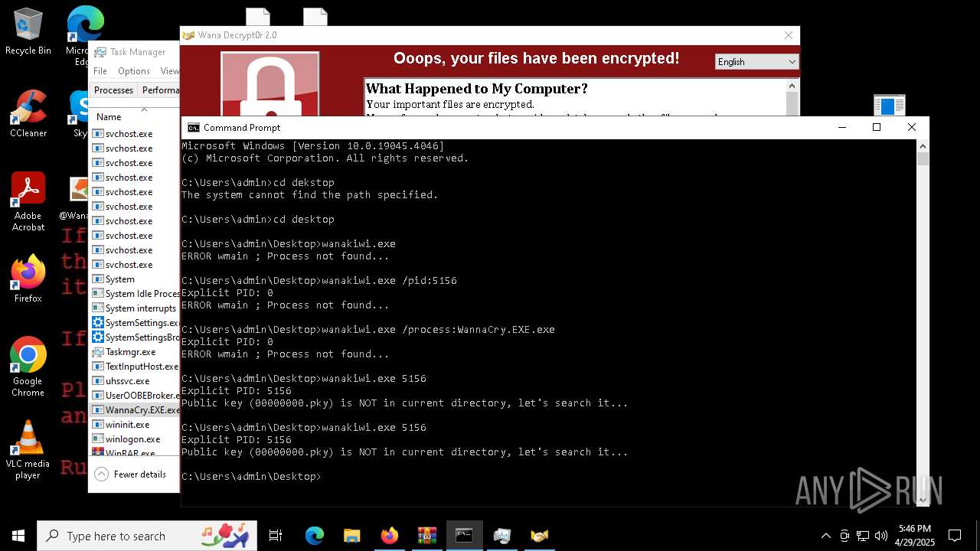Screen dimensions: 980x551
Task: Open the Task Manager taskbar icon
Action: (501, 536)
